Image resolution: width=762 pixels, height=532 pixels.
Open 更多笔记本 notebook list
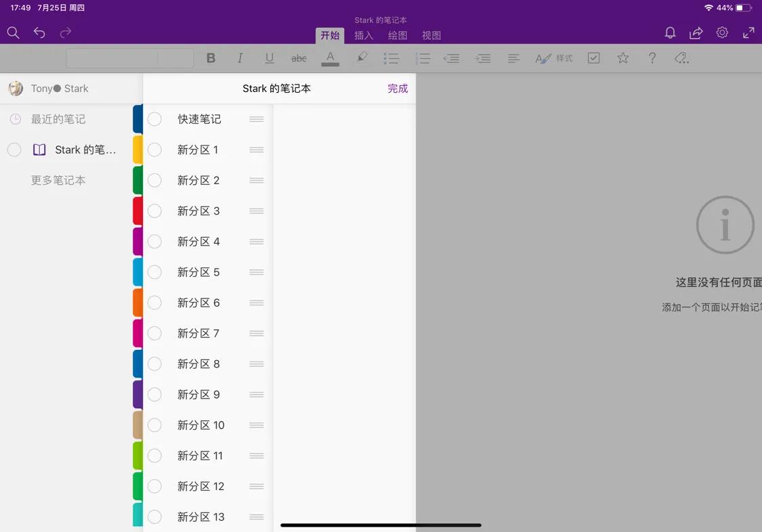pyautogui.click(x=58, y=180)
